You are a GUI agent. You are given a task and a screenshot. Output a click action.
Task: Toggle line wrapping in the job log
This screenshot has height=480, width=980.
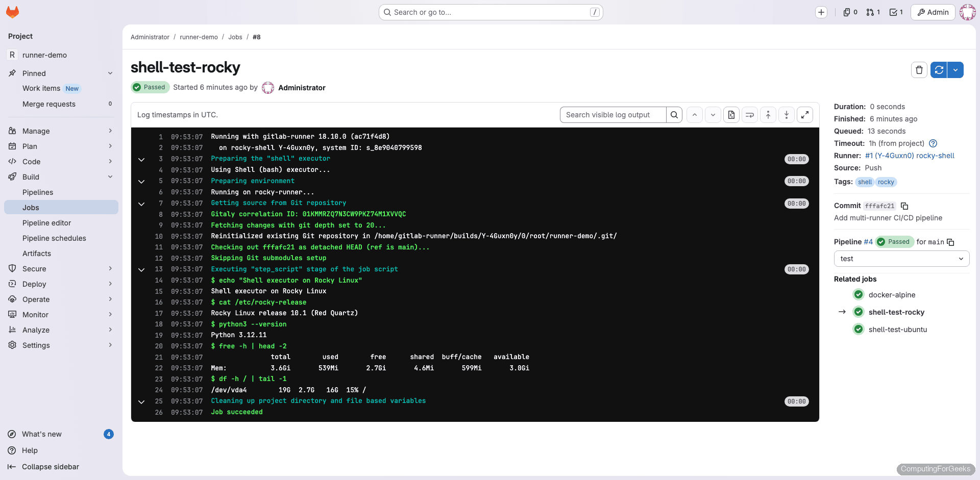750,114
